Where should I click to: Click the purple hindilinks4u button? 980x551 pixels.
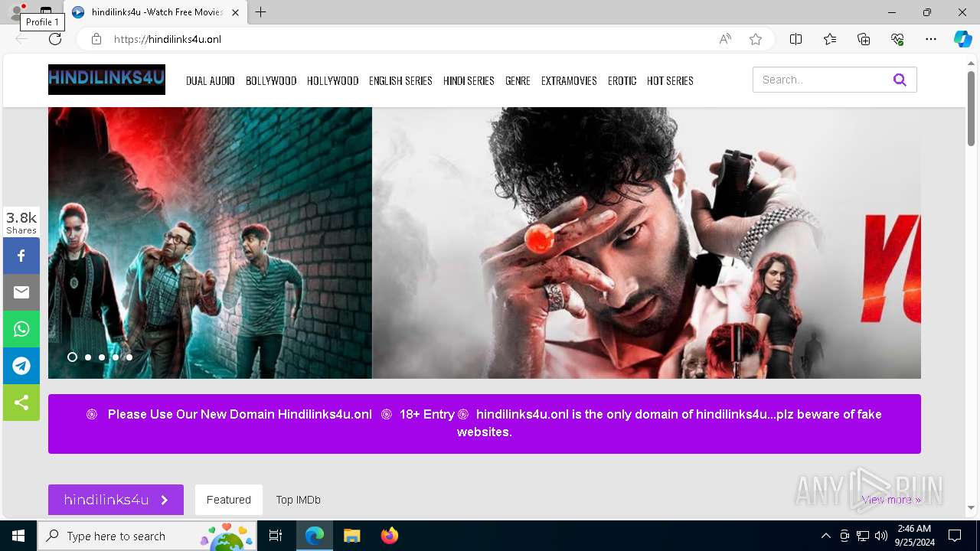click(x=116, y=500)
